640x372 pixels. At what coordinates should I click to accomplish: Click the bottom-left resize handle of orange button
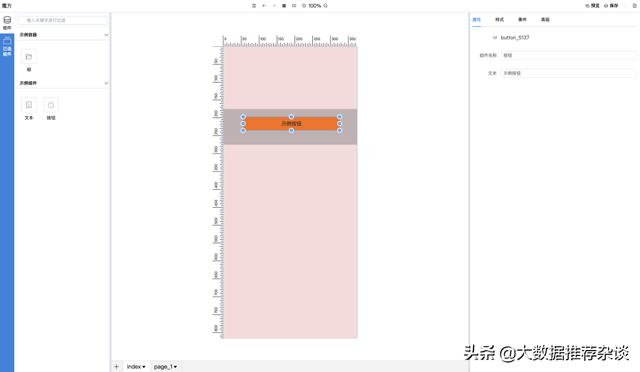(243, 130)
